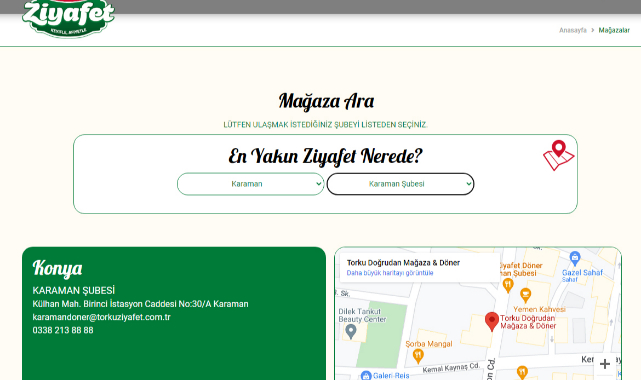Viewport: 641px width, 380px height.
Task: Click the Konya title in green card
Action: (57, 268)
